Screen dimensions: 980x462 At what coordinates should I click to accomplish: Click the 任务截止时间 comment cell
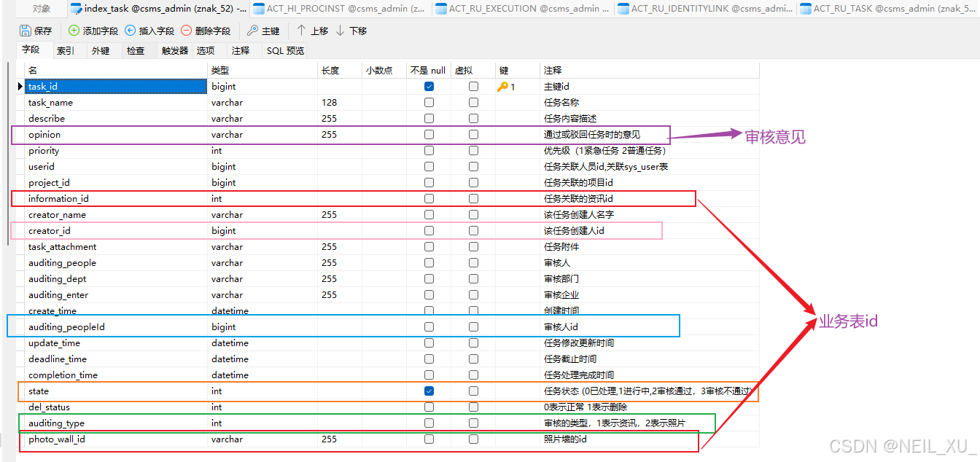[650, 359]
